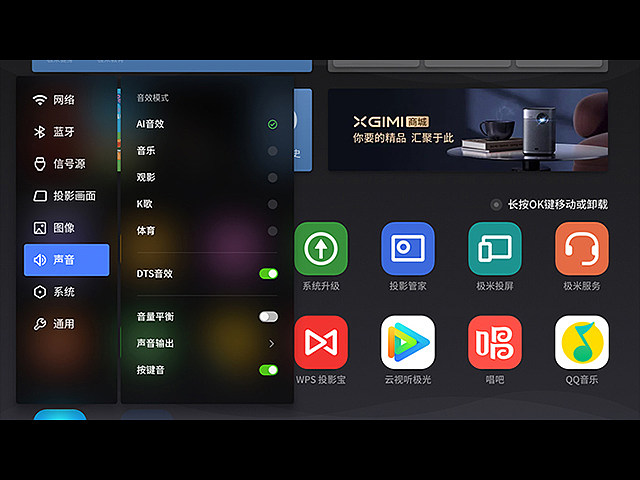The width and height of the screenshot is (640, 480).
Task: Select the K歌 sound mode
Action: pos(207,204)
